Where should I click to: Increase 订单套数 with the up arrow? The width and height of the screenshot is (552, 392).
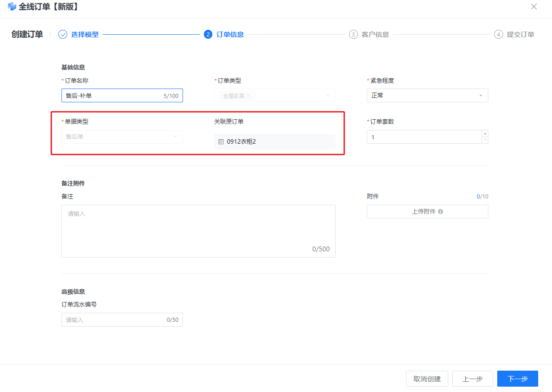[x=485, y=134]
